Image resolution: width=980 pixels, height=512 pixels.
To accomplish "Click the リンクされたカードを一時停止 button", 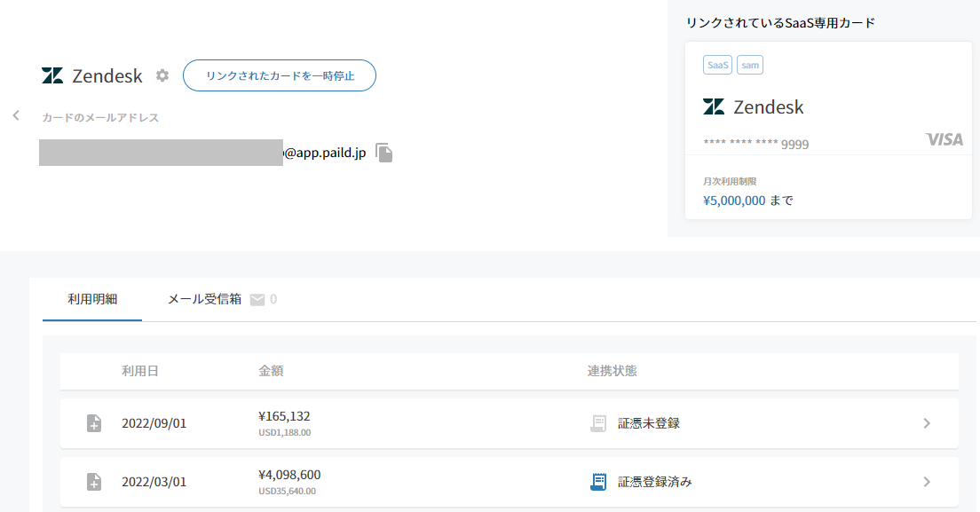I will (x=280, y=75).
